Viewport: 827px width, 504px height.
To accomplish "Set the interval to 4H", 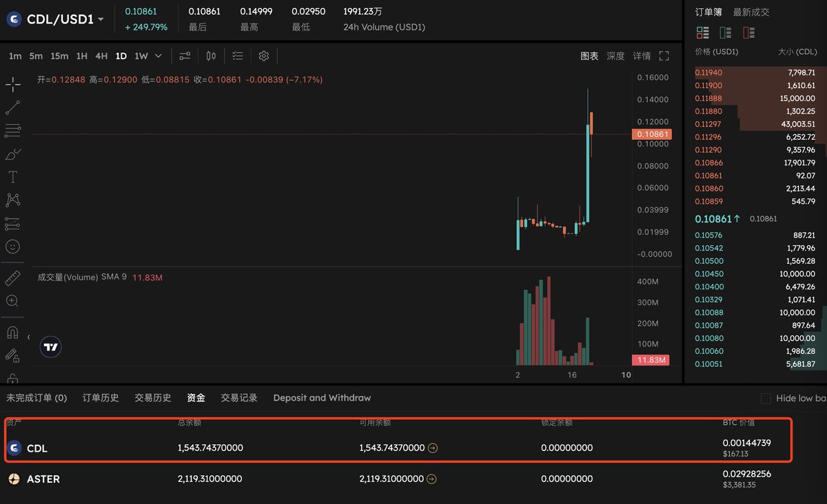I will click(x=101, y=56).
